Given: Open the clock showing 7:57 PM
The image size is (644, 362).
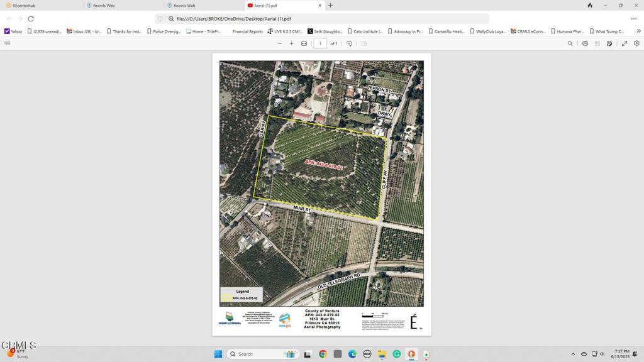Looking at the screenshot, I should tap(619, 354).
